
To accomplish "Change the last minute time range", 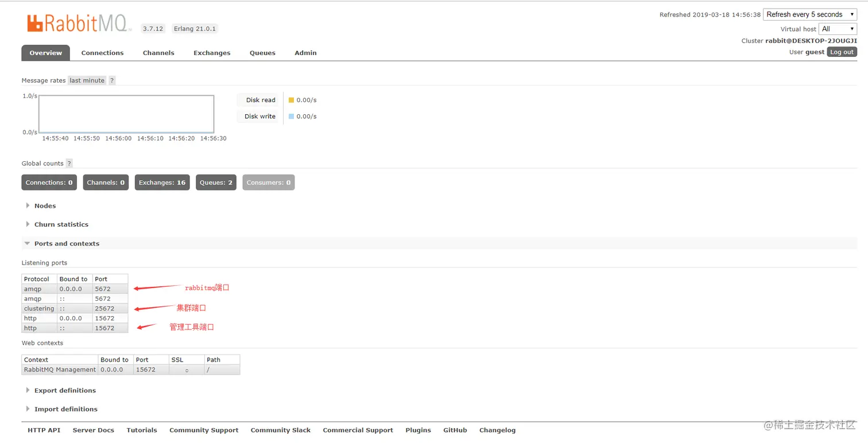I will pyautogui.click(x=87, y=80).
